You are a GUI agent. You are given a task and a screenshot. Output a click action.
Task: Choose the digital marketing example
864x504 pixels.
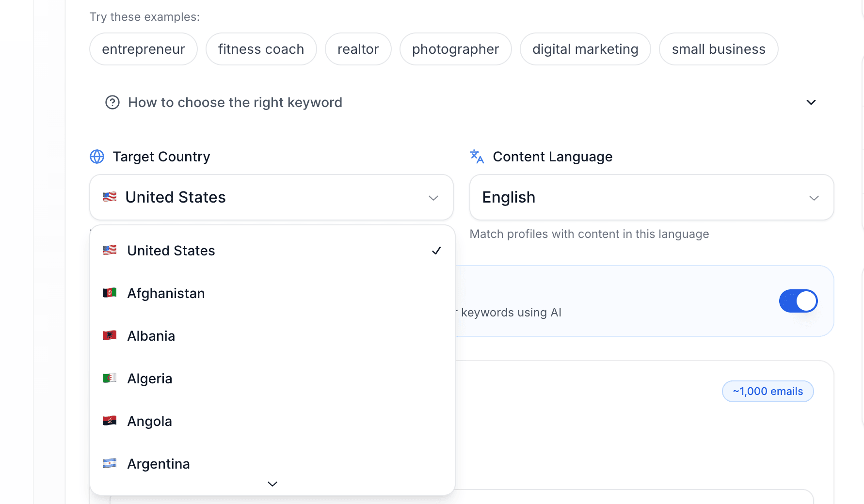pos(585,49)
